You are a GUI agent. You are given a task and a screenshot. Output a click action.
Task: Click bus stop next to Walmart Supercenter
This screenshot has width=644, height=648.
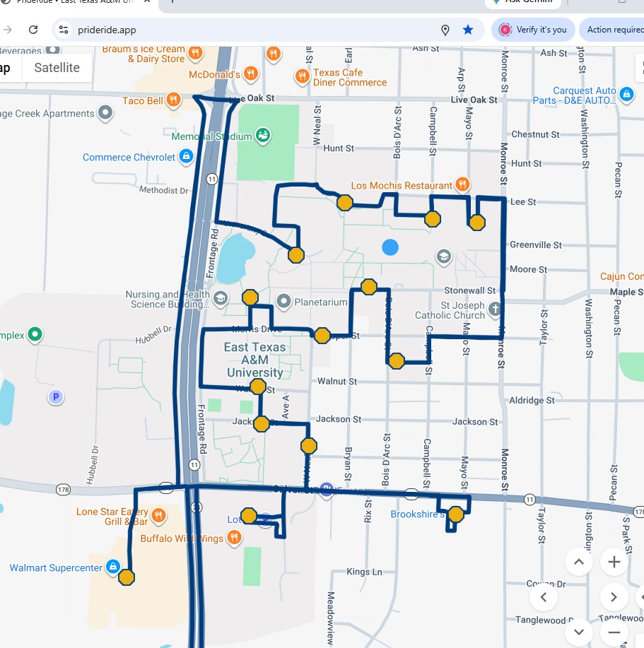[x=127, y=577]
